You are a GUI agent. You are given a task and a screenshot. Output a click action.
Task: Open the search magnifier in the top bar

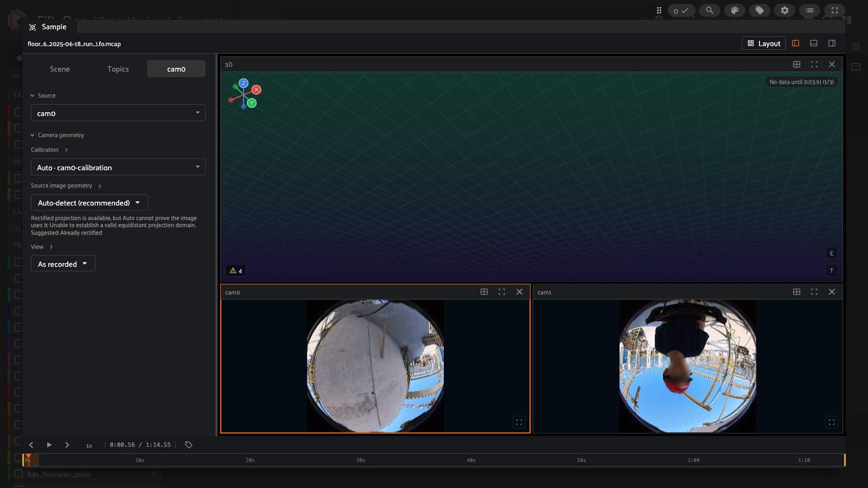click(x=710, y=10)
